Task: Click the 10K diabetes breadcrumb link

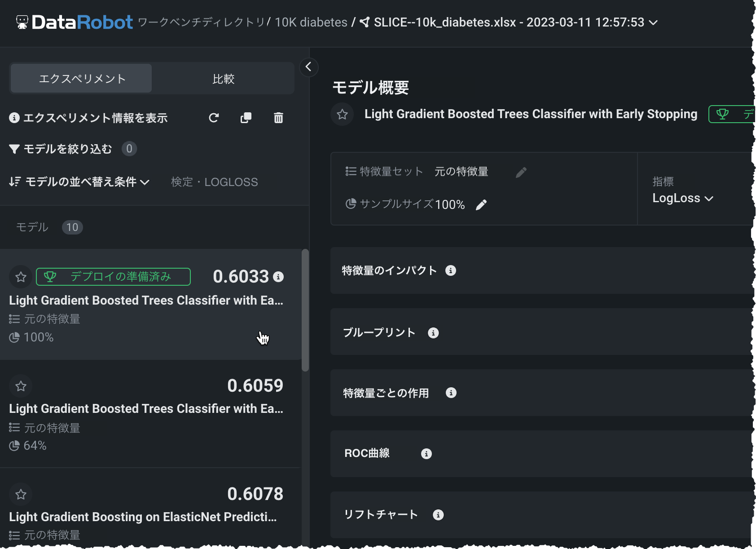Action: coord(311,22)
